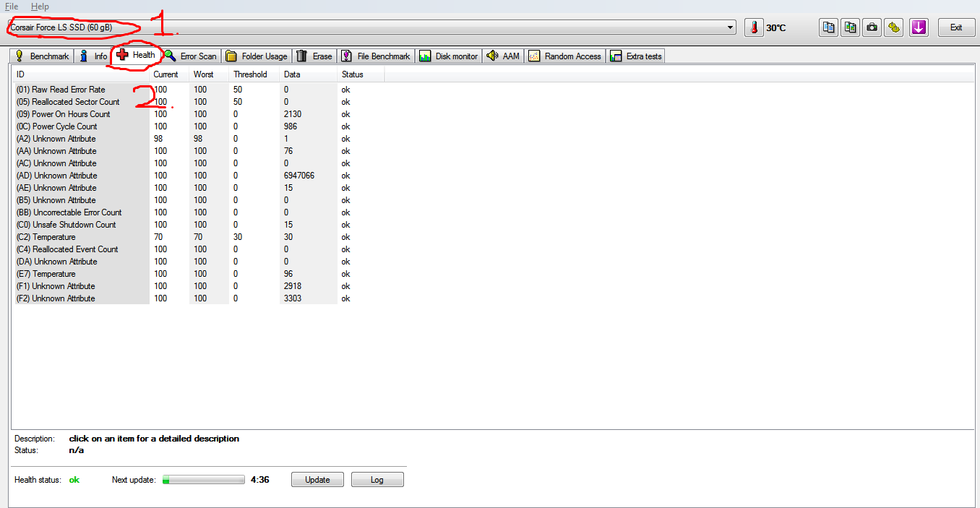Screen dimensions: 980x508
Task: Select the (05) Reallocated Sector Count row
Action: [199, 102]
